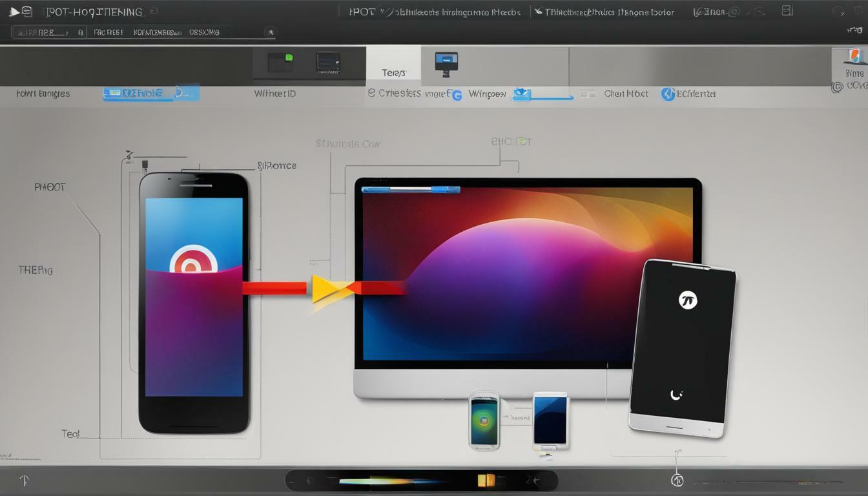
Task: Select the play arrow icon top left
Action: tap(14, 11)
